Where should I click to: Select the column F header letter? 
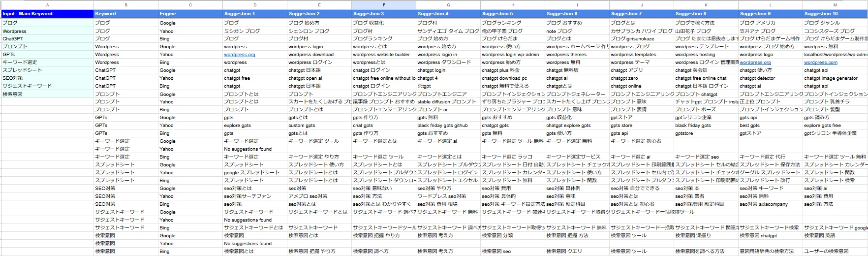point(383,5)
